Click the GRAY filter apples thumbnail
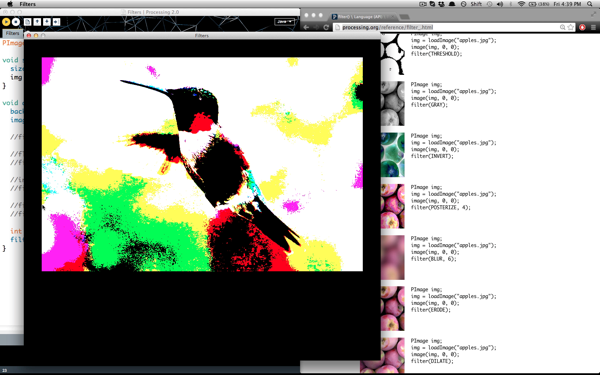This screenshot has width=600, height=375. click(393, 103)
